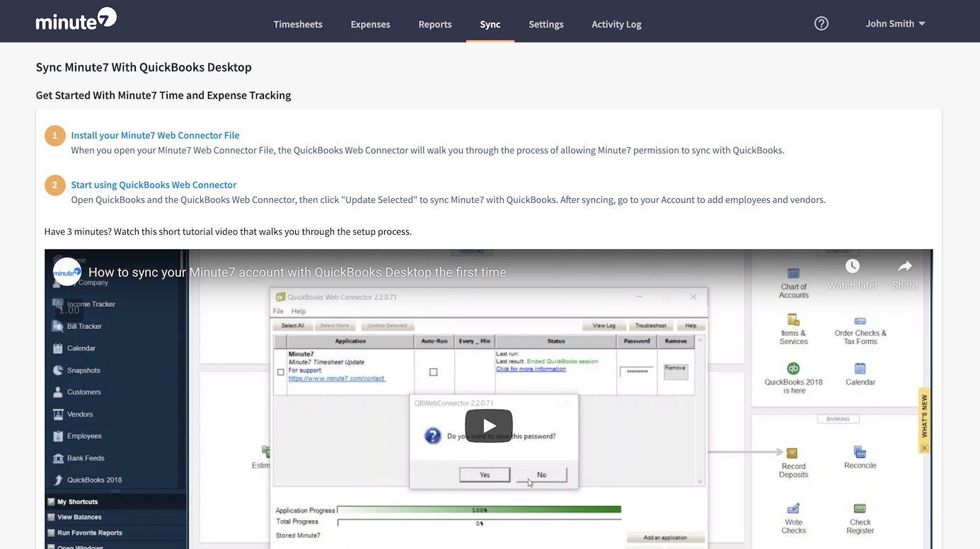Click the step 2 orange number badge
This screenshot has height=549, width=980.
(x=55, y=185)
